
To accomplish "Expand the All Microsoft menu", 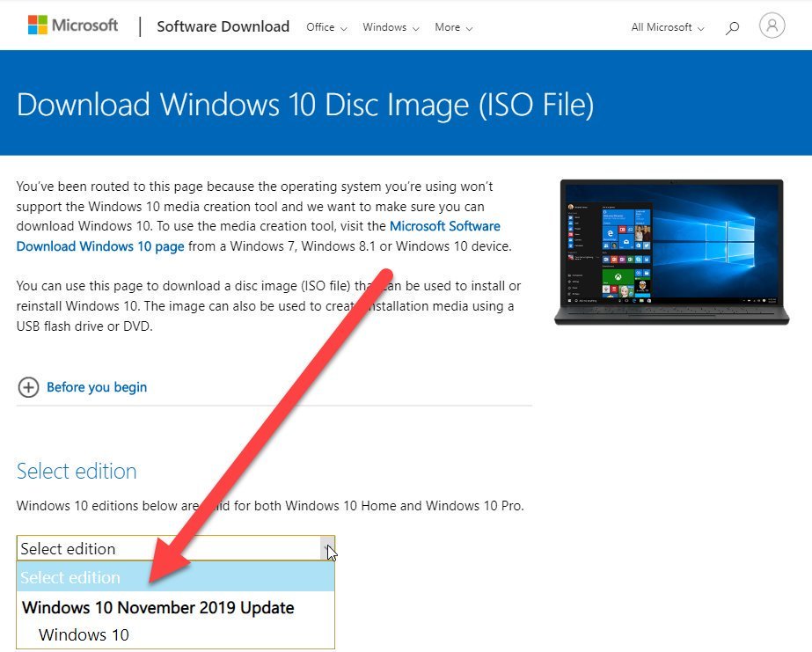I will click(x=665, y=27).
